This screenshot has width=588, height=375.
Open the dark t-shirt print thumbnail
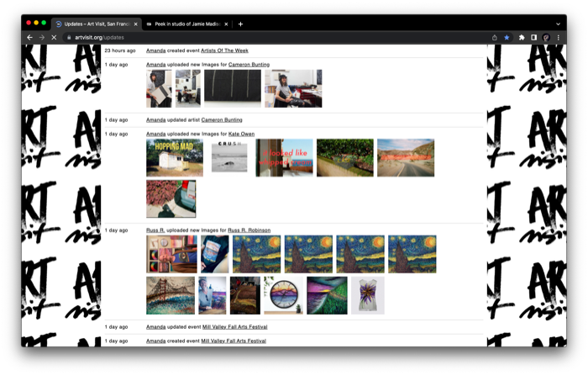point(214,254)
